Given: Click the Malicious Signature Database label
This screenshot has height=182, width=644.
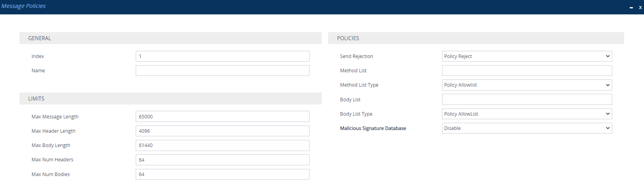Looking at the screenshot, I should pyautogui.click(x=373, y=128).
